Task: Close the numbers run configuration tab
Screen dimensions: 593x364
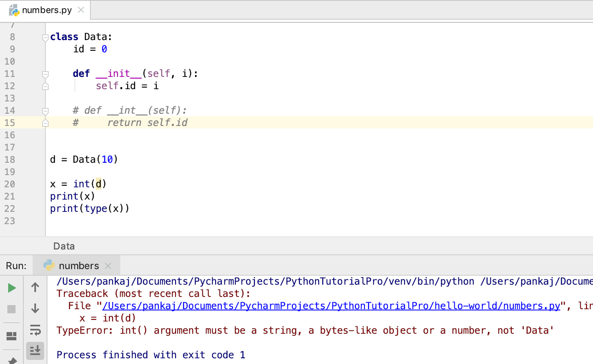Action: [x=108, y=266]
